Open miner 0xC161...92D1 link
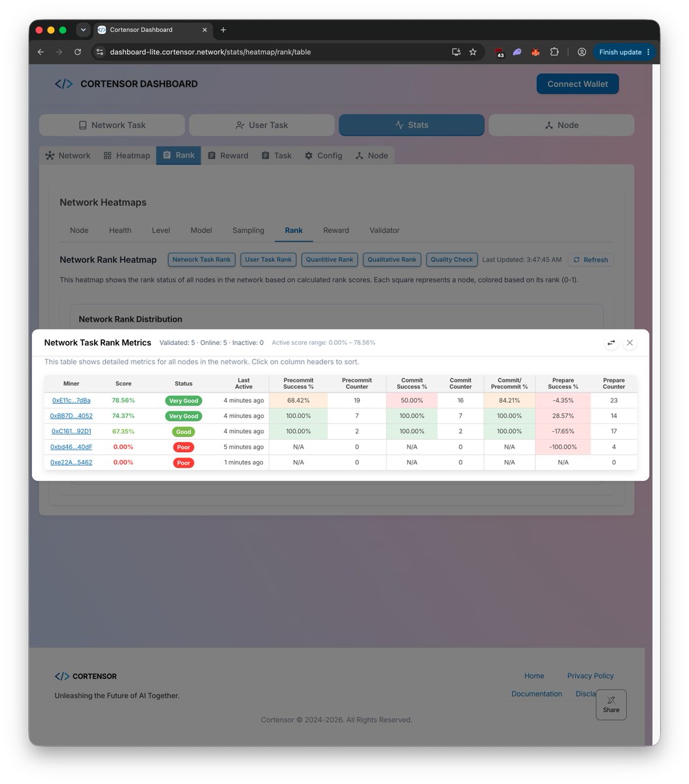This screenshot has width=689, height=784. pyautogui.click(x=71, y=431)
